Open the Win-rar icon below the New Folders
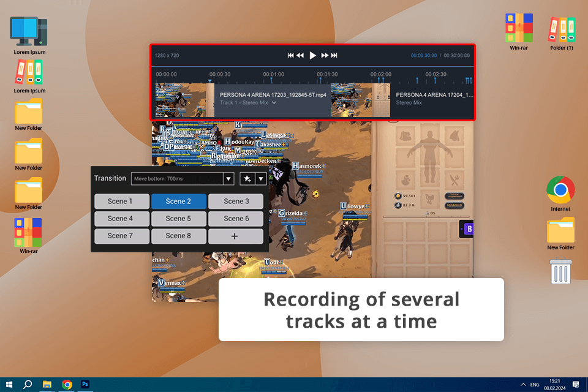This screenshot has height=392, width=588. click(29, 236)
